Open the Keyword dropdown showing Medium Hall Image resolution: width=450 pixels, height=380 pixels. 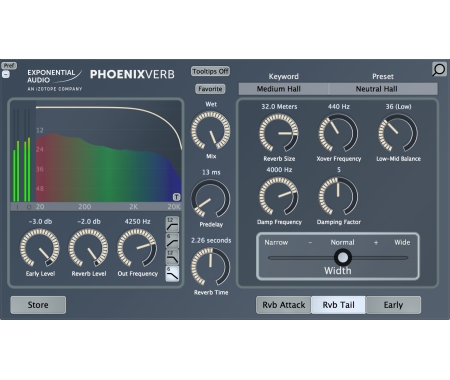coord(283,89)
